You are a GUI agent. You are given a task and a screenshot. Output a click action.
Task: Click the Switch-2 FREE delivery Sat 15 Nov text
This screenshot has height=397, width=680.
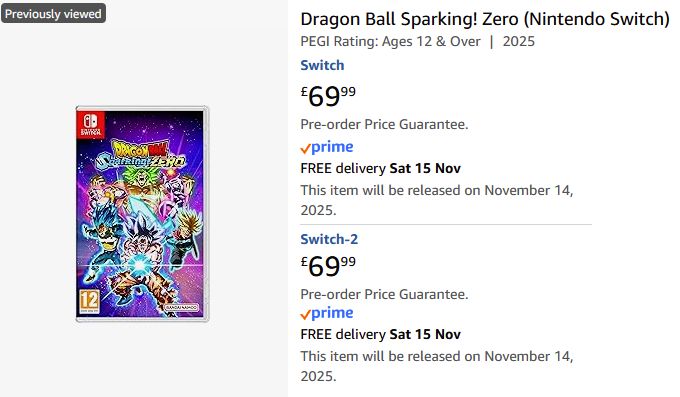click(380, 335)
